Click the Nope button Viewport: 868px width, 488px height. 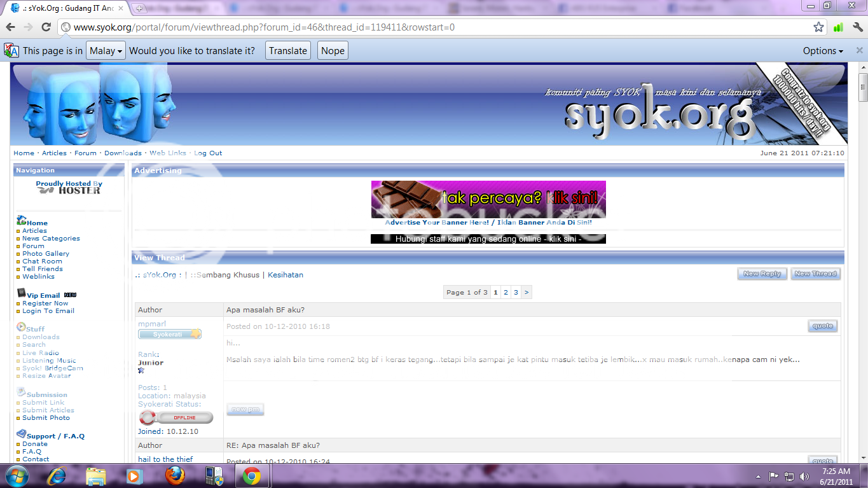(x=333, y=51)
